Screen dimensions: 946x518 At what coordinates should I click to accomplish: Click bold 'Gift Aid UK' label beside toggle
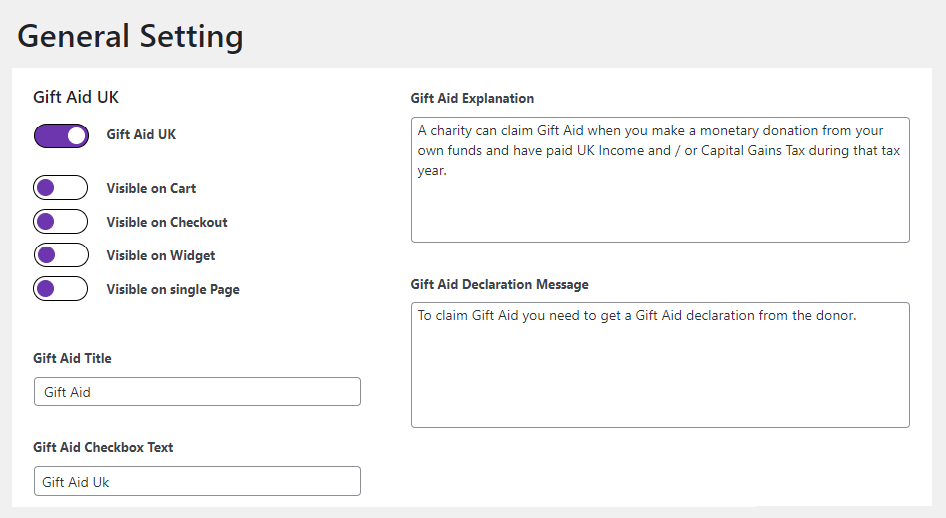(x=141, y=134)
